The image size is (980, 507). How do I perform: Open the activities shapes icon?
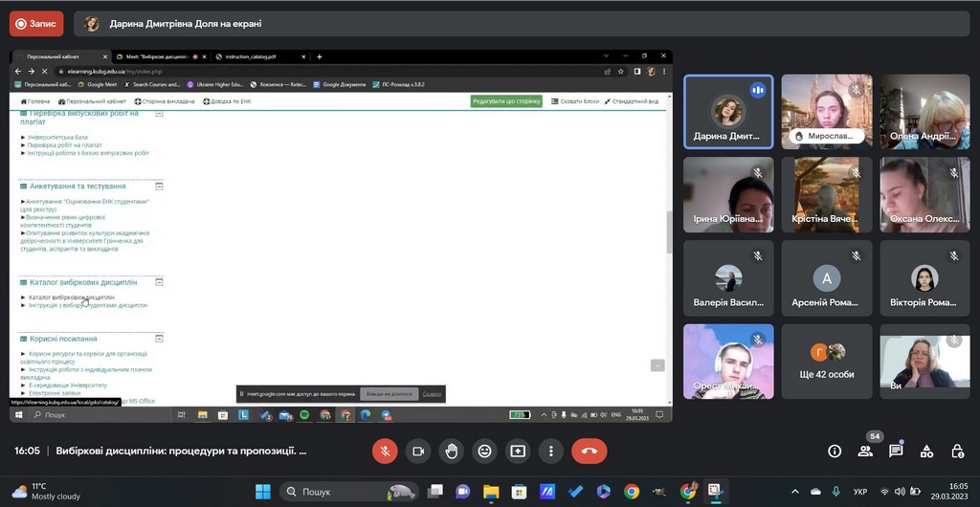(x=926, y=451)
